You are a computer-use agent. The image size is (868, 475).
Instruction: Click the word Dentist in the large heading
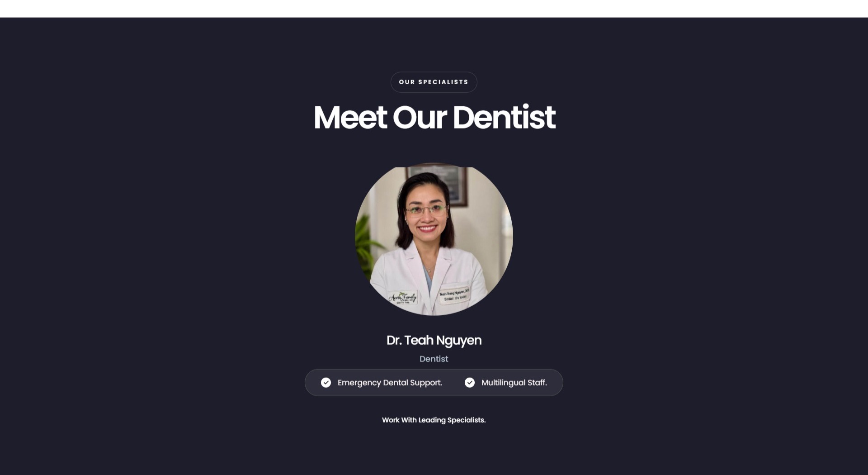tap(504, 117)
